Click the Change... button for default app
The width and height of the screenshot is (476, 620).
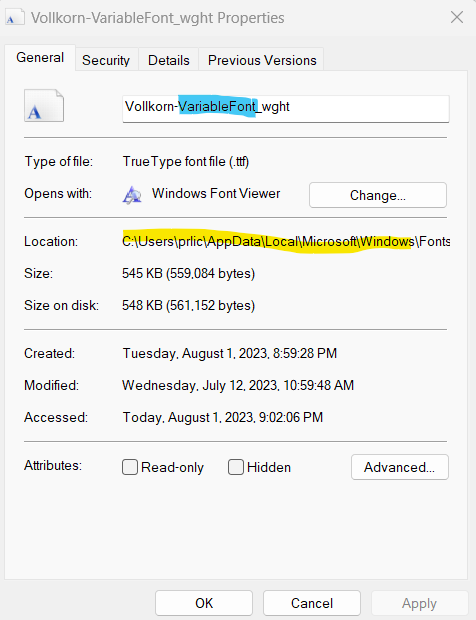point(378,195)
